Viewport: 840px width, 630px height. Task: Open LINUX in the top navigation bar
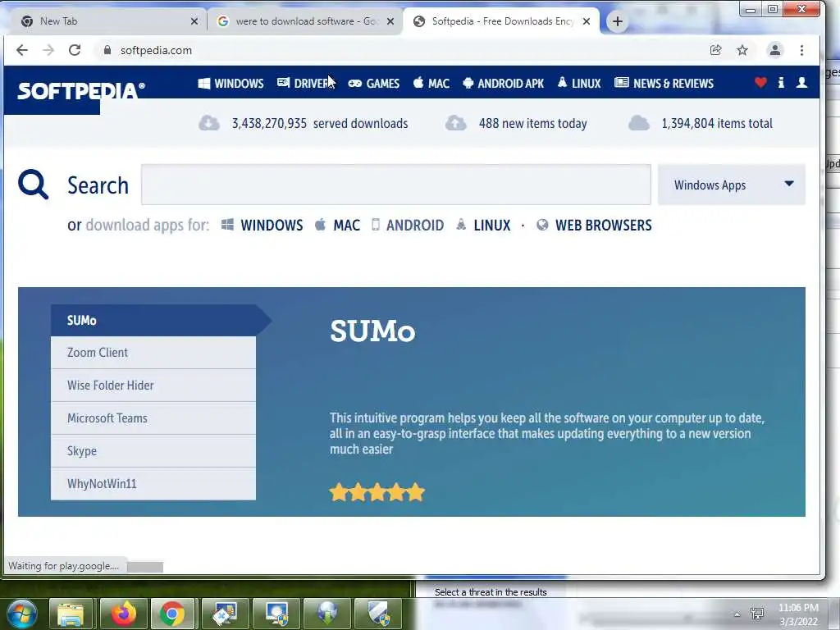coord(579,84)
